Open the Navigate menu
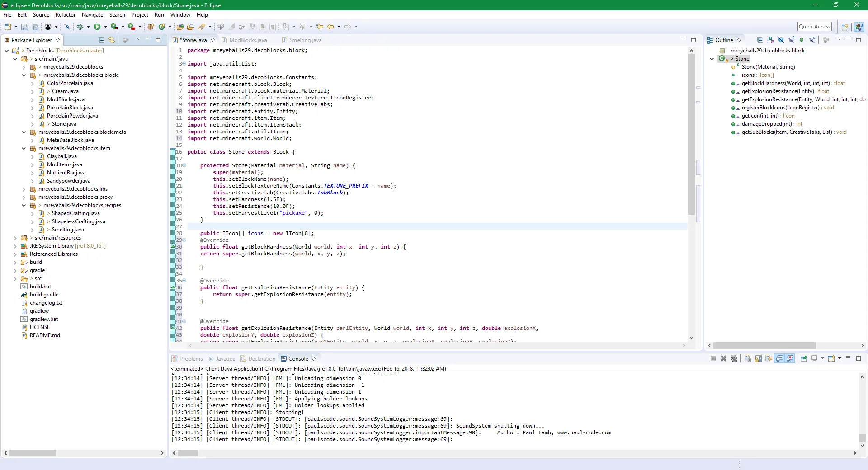The image size is (868, 470). coord(92,15)
